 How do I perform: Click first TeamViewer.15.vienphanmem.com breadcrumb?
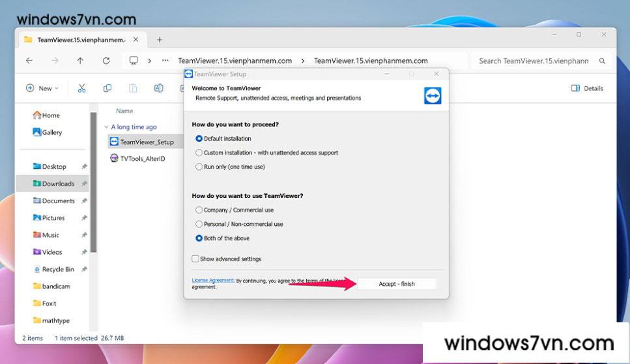(x=235, y=61)
